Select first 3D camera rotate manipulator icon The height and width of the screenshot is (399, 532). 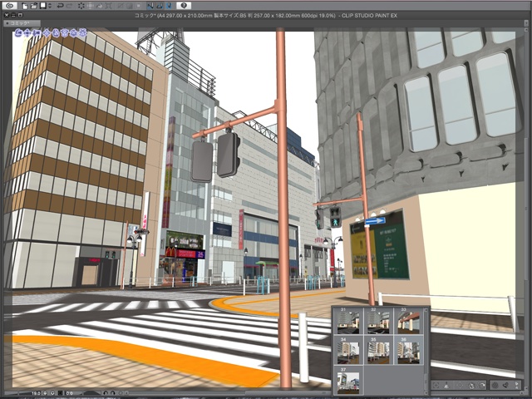18,33
